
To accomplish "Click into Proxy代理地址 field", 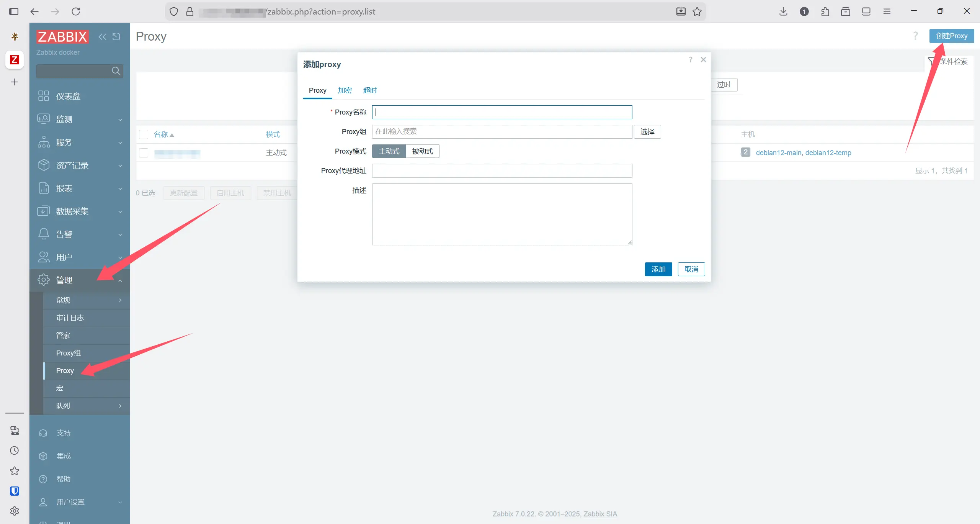I will tap(502, 171).
